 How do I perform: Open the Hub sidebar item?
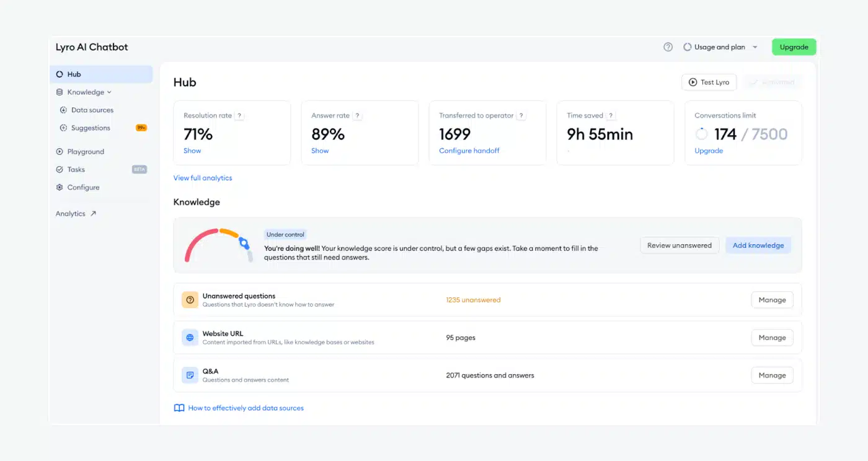click(x=101, y=74)
